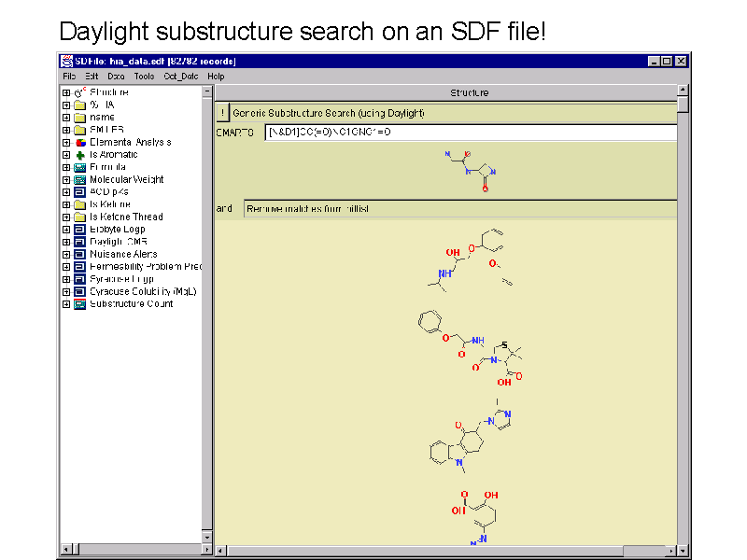Open the Data menu
Viewport: 747px width, 560px height.
pos(116,77)
